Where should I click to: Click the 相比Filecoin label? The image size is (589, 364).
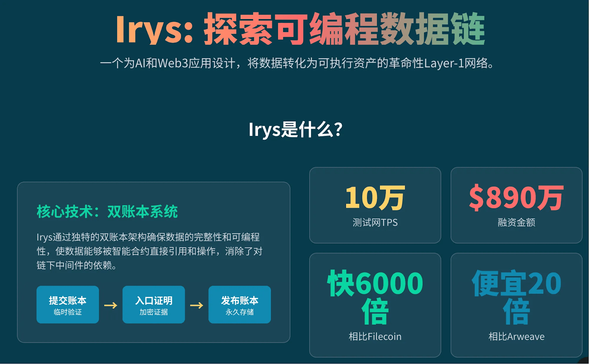[375, 336]
